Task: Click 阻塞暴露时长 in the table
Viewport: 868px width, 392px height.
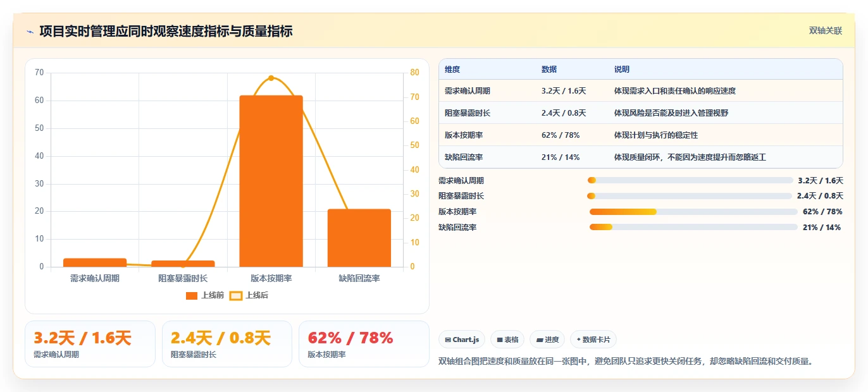Action: (x=468, y=113)
